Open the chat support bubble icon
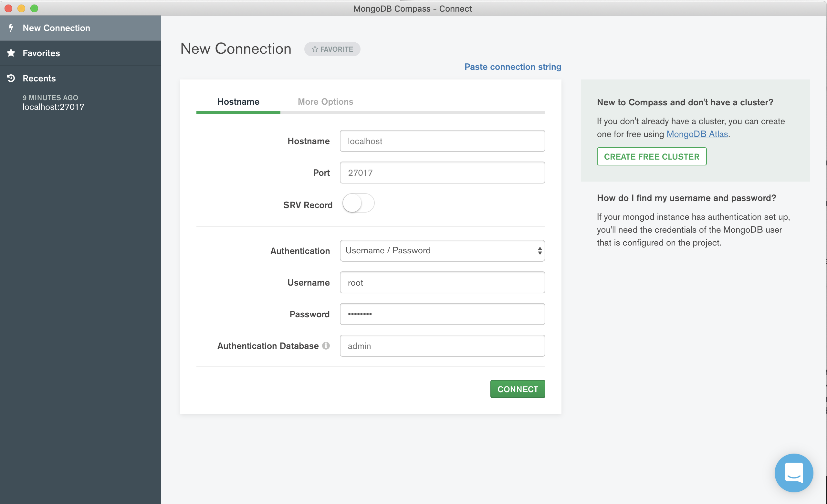Image resolution: width=827 pixels, height=504 pixels. coord(793,473)
